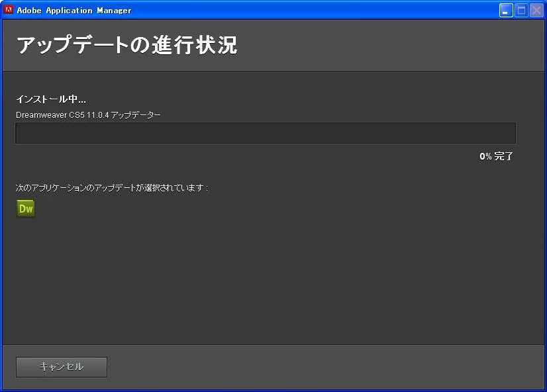This screenshot has height=392, width=547.
Task: Click the '次のアプリケーションのアップデートが選択されています' text
Action: pyautogui.click(x=112, y=188)
